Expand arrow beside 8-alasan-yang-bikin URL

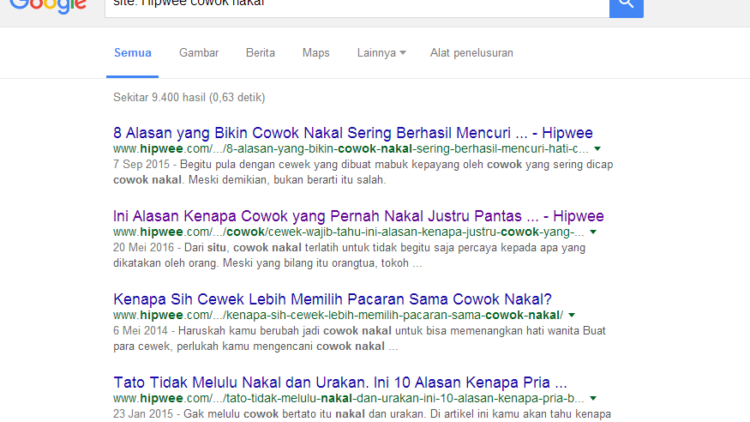(597, 149)
